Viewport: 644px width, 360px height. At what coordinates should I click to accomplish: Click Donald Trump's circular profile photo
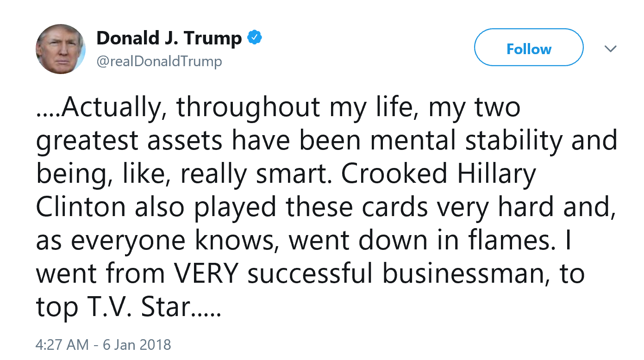pos(61,49)
